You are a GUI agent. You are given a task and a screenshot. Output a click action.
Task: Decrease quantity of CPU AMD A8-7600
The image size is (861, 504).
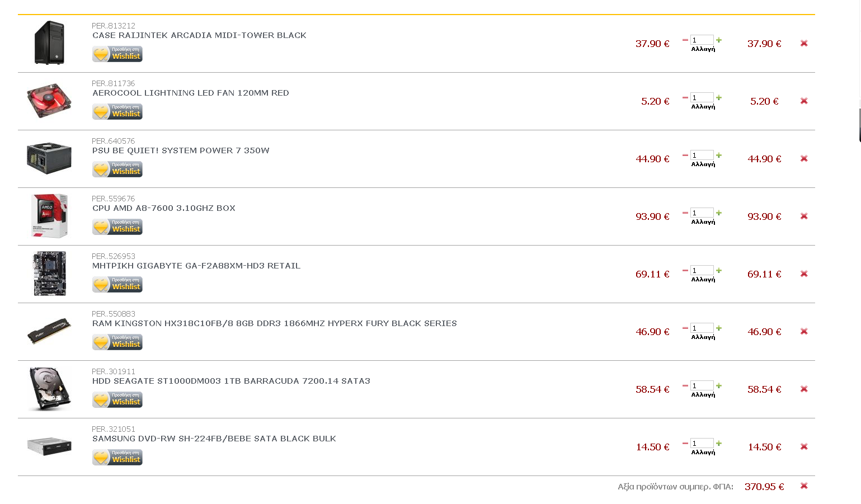tap(685, 213)
